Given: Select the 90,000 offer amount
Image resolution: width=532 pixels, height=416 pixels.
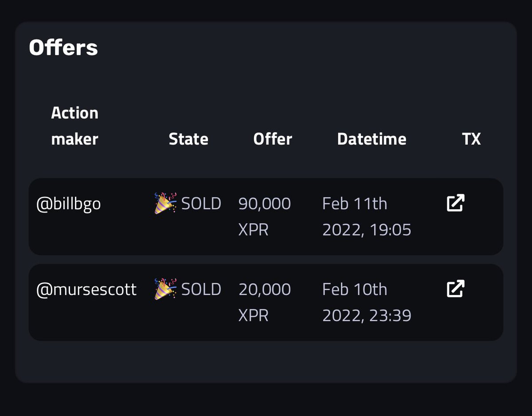Looking at the screenshot, I should click(264, 204).
